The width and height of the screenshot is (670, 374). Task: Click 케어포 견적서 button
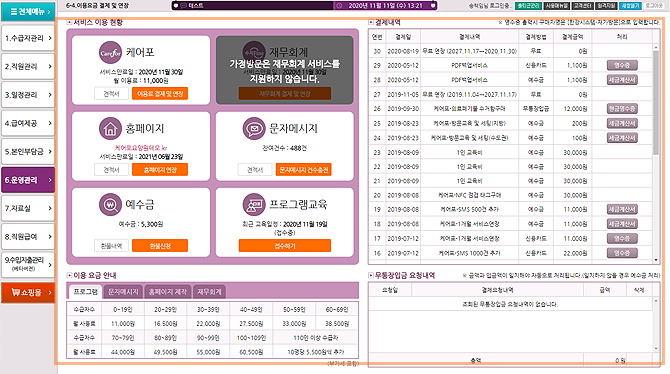111,94
